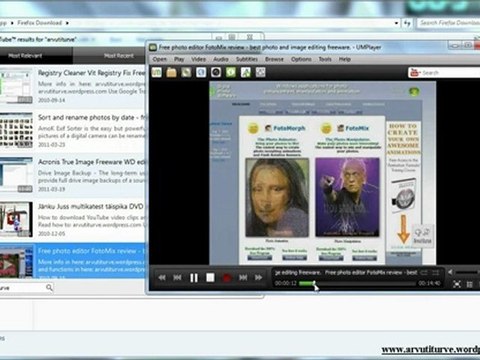Click the blue globe URL toolbar icon
The width and height of the screenshot is (480, 360).
(201, 72)
